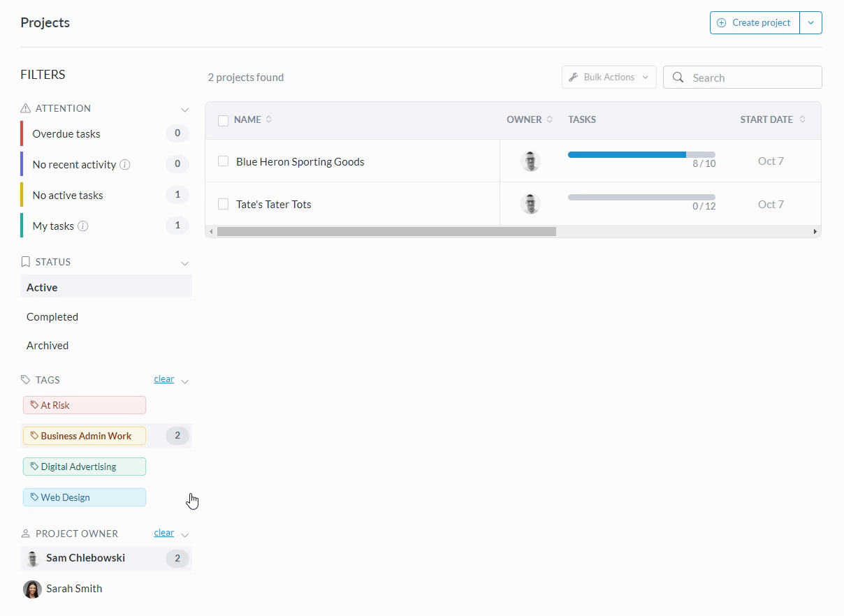The width and height of the screenshot is (844, 616).
Task: Click owner avatar in Blue Heron row
Action: pos(530,161)
